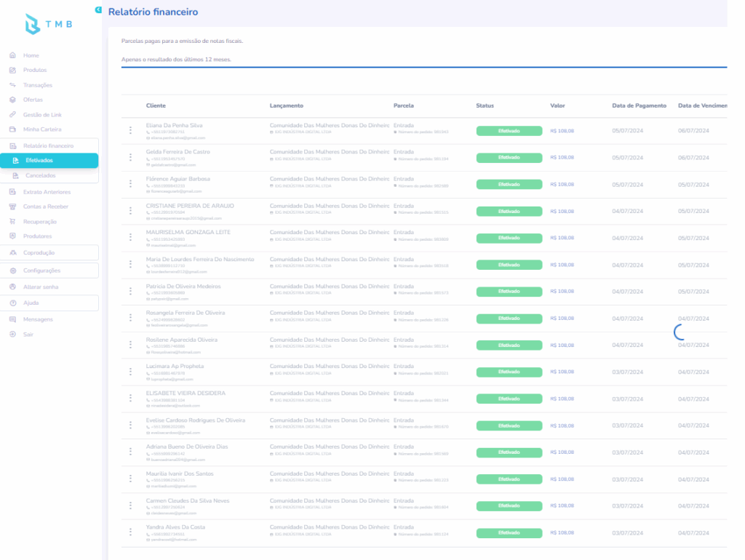
Task: Click the Home icon in sidebar
Action: (13, 55)
